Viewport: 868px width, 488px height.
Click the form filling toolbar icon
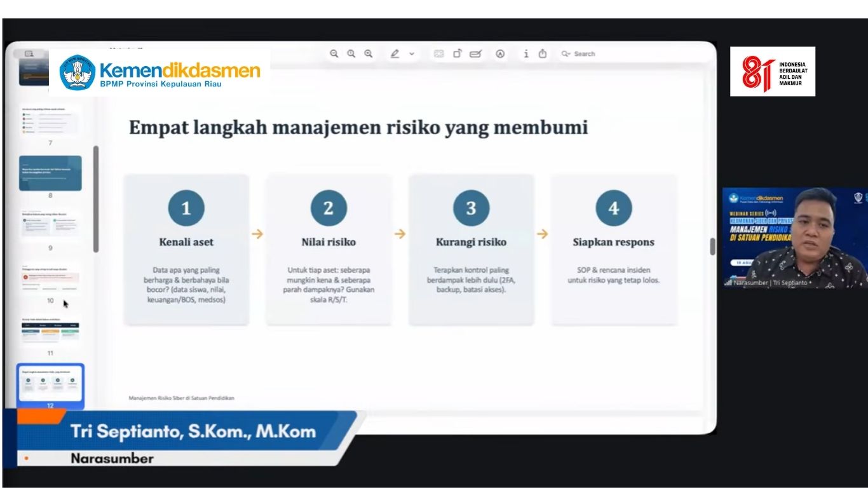pyautogui.click(x=439, y=54)
